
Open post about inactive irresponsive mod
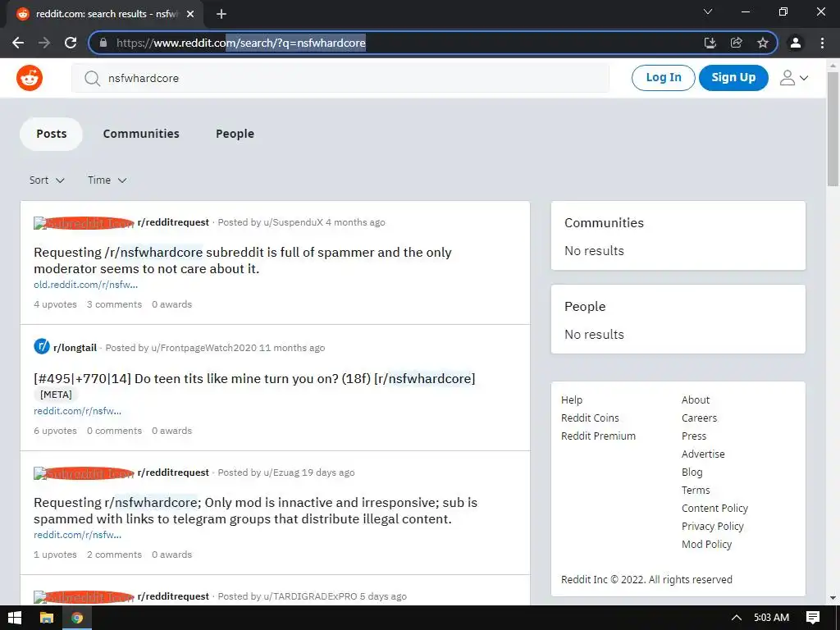tap(256, 510)
